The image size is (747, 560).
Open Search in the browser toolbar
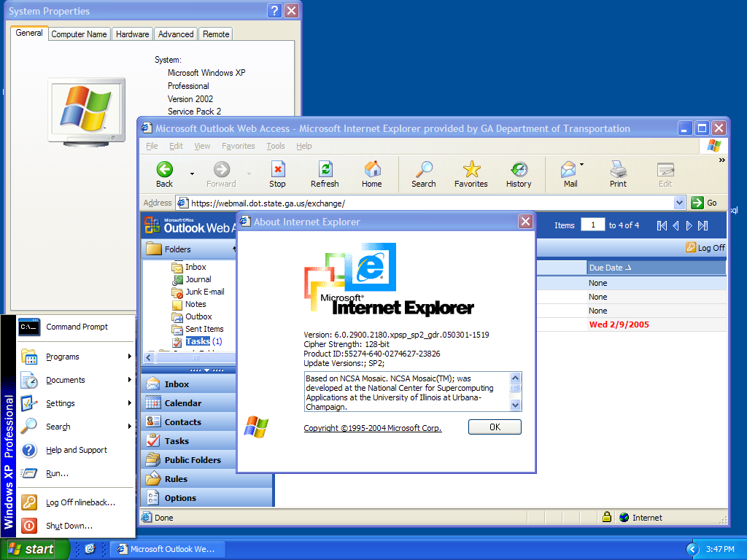(x=423, y=174)
